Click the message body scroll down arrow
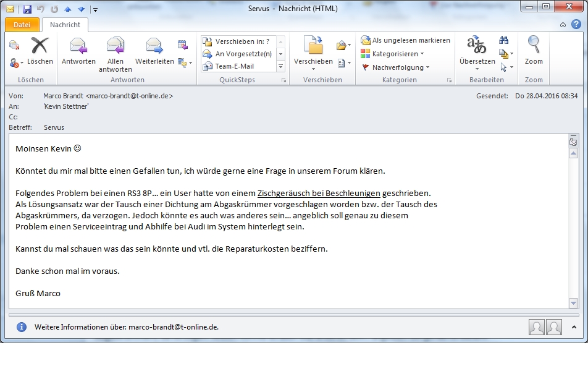This screenshot has height=371, width=588. pos(573,303)
